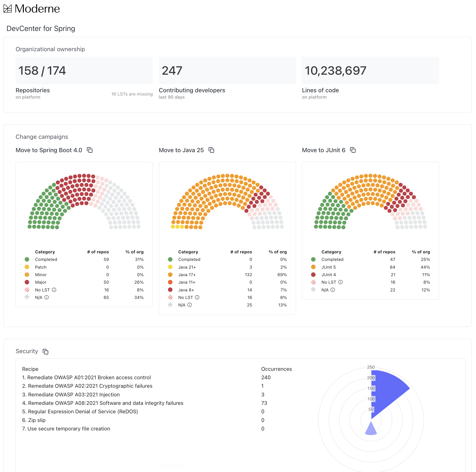Image resolution: width=476 pixels, height=472 pixels.
Task: Click the 158 / 174 repositories card
Action: click(84, 70)
